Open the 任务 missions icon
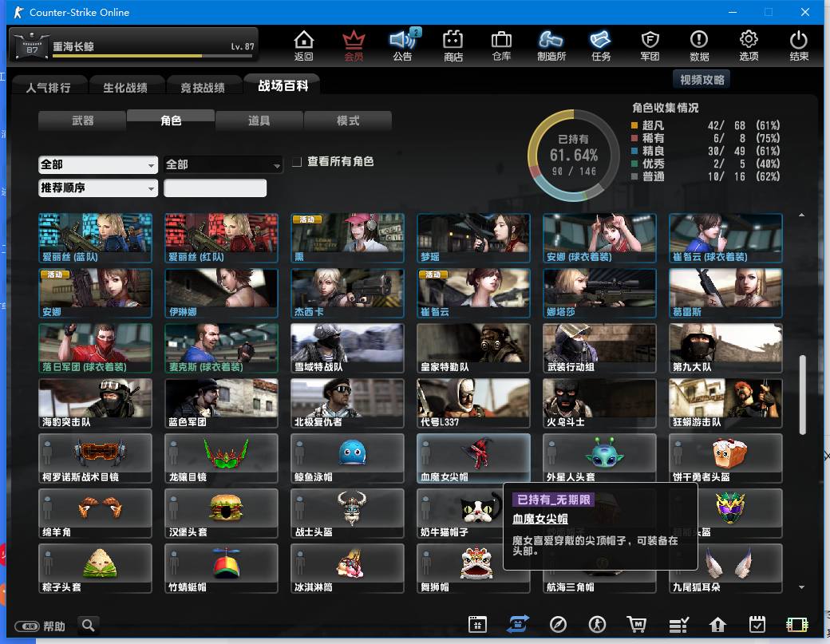 pyautogui.click(x=601, y=45)
